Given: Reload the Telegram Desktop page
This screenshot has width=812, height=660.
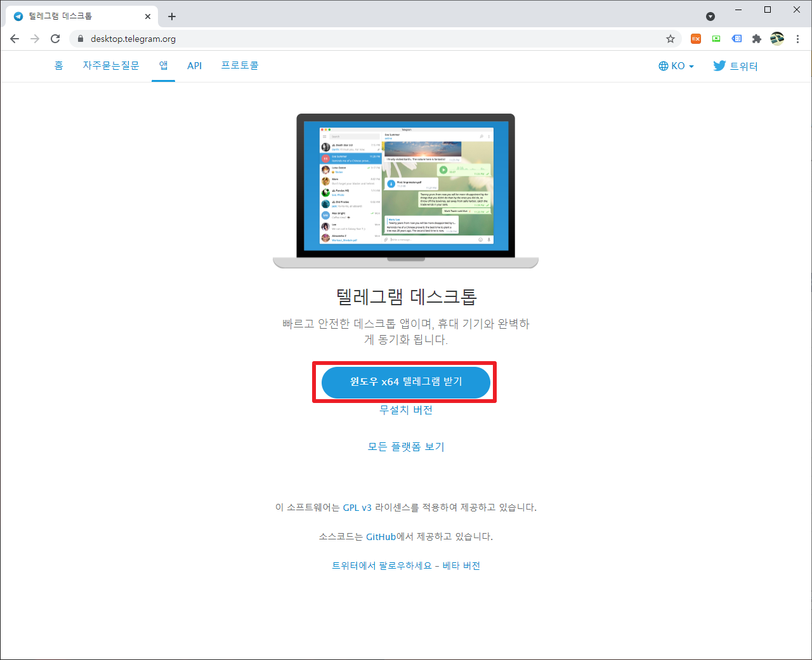Looking at the screenshot, I should 55,39.
